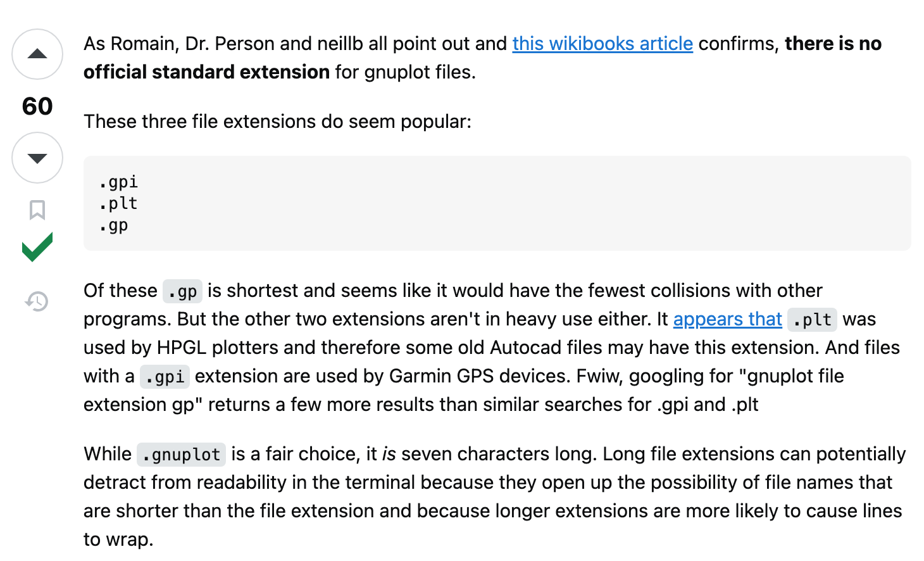Upvote this answer with the up arrow
Viewport: 924px width, 561px height.
[37, 54]
